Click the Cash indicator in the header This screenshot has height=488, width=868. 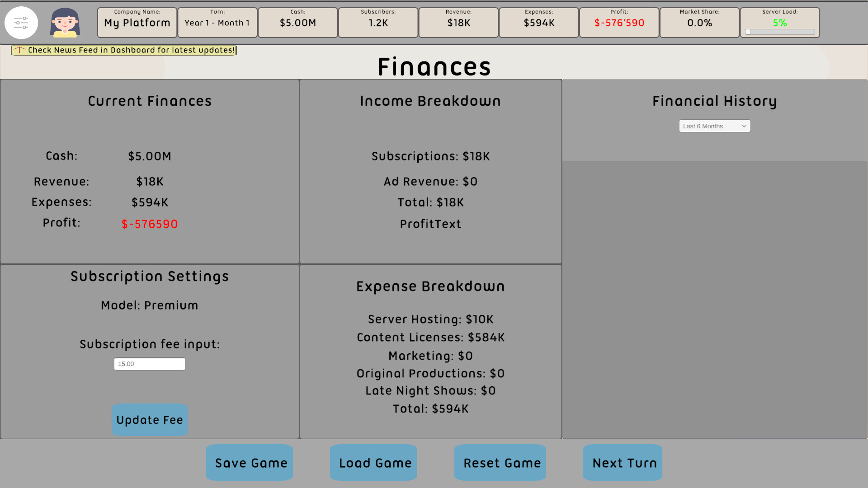(x=297, y=22)
